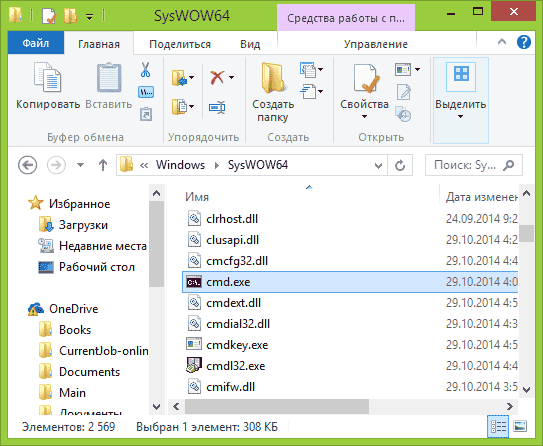Click the Forward navigation arrow
The width and height of the screenshot is (543, 446).
tap(56, 165)
